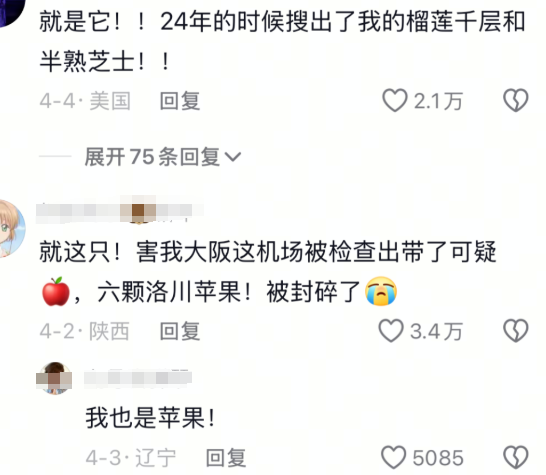Tap the 5085 like count
Viewport: 546px width, 475px height.
pyautogui.click(x=438, y=458)
